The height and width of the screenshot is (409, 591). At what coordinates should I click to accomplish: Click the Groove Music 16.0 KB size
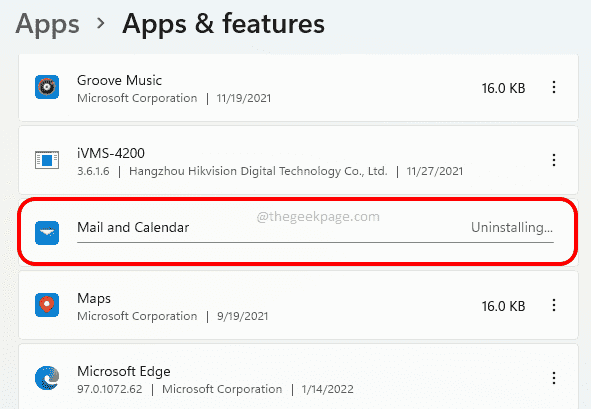tap(503, 88)
